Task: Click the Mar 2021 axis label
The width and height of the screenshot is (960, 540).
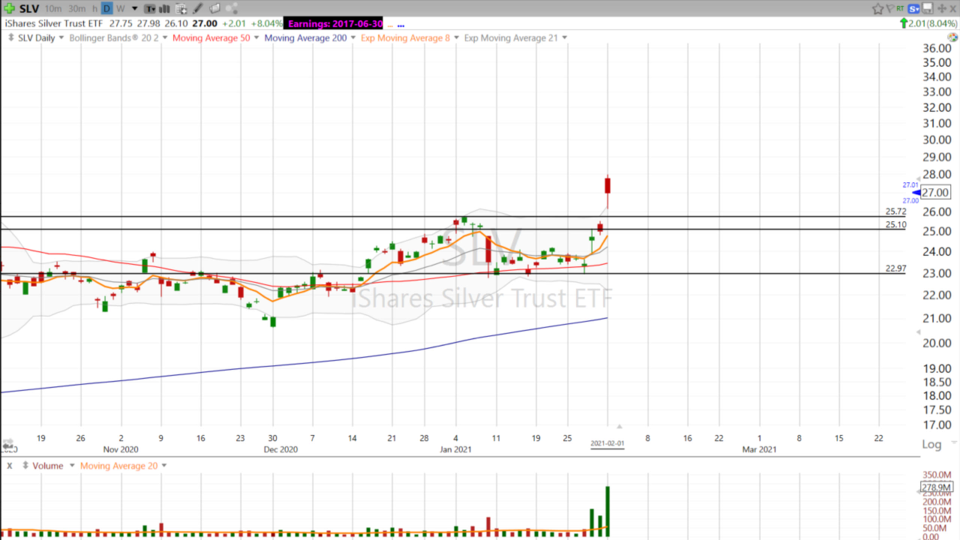Action: click(x=759, y=449)
